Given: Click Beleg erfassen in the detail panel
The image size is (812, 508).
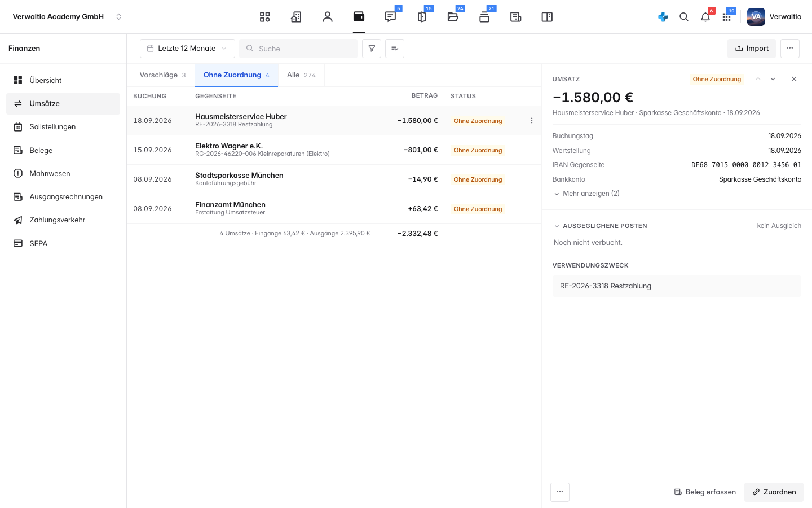Looking at the screenshot, I should [x=705, y=492].
